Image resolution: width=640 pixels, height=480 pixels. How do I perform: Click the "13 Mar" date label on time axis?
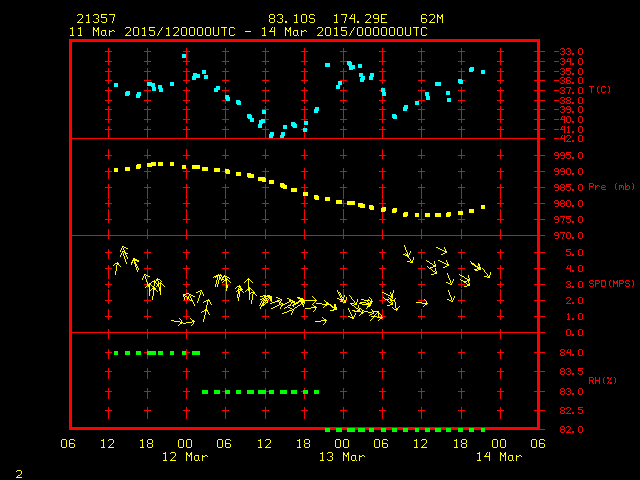tap(342, 457)
